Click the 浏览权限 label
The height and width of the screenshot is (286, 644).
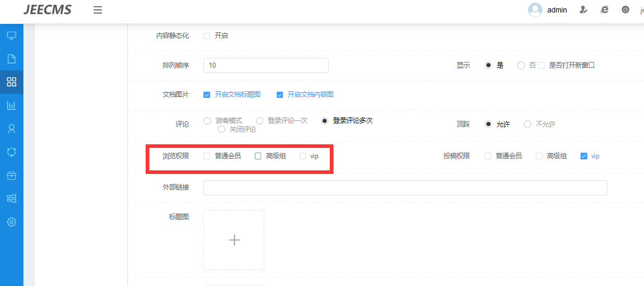pos(176,156)
